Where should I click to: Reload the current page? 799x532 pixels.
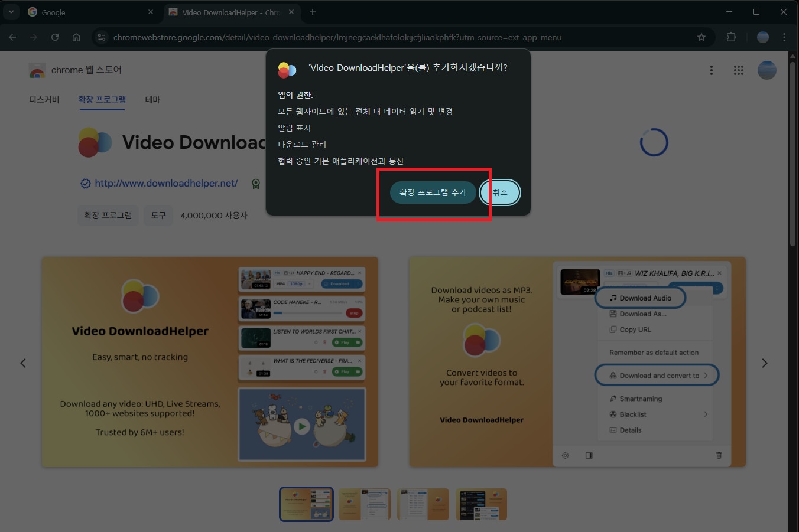[x=55, y=37]
